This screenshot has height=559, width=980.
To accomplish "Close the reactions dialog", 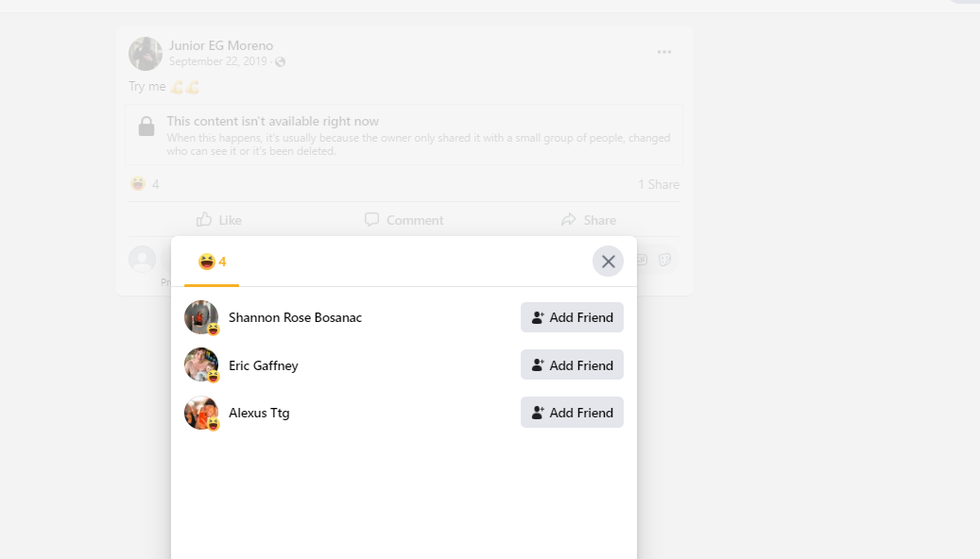I will coord(608,262).
